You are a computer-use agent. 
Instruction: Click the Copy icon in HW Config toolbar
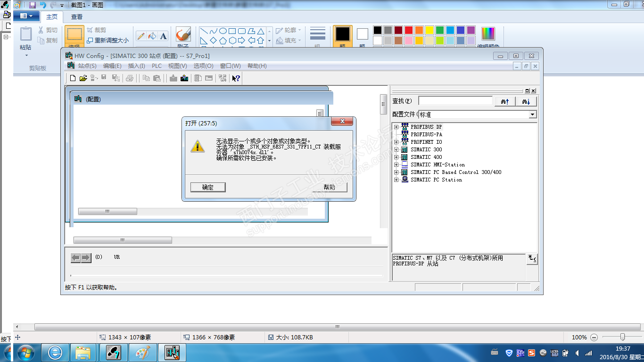click(147, 78)
